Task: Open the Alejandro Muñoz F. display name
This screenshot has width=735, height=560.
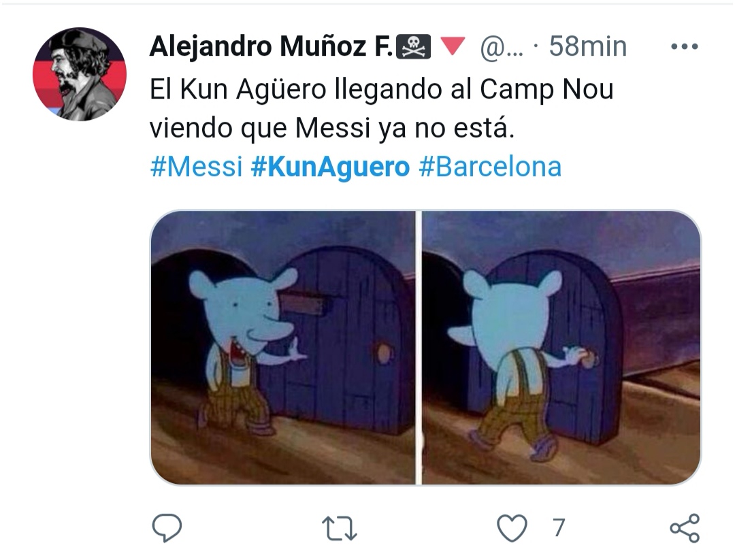Action: 271,47
